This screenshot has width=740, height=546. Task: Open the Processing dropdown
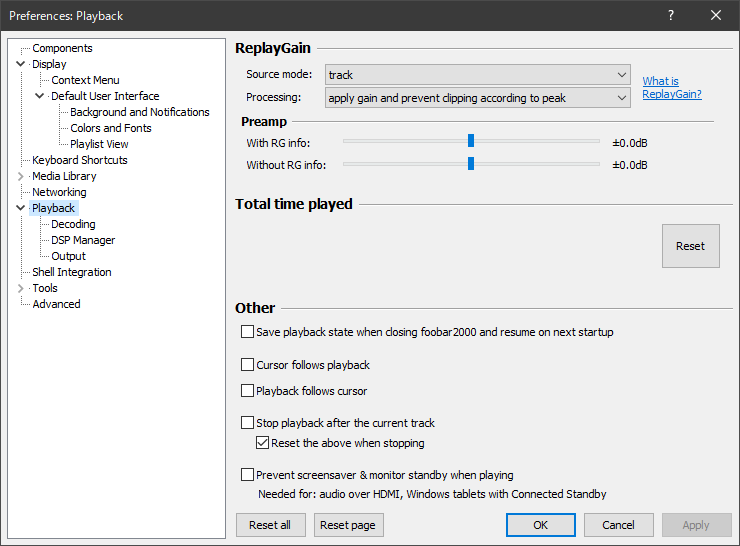tap(478, 98)
